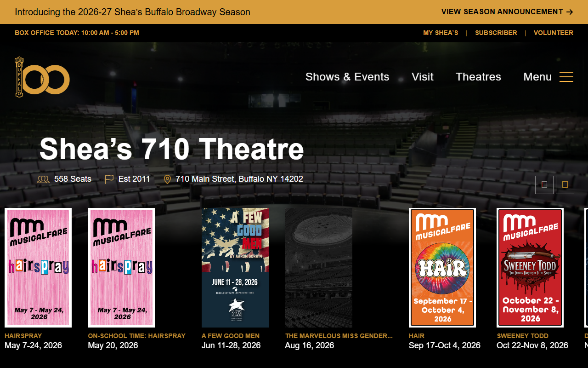Viewport: 588px width, 368px height.
Task: Open the Visit menu item
Action: tap(423, 77)
